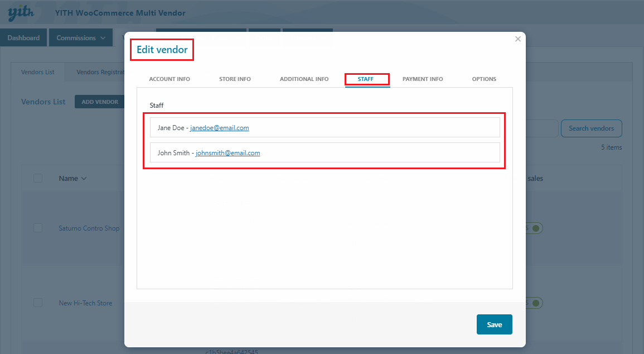This screenshot has width=644, height=354.
Task: Save the vendor changes
Action: coord(494,325)
